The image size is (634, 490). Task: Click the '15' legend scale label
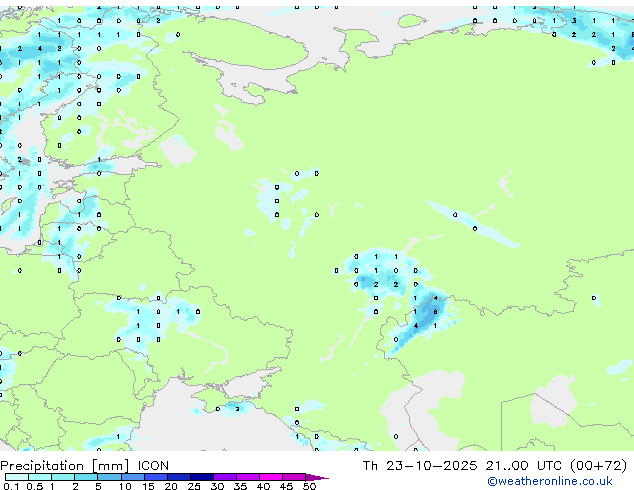pyautogui.click(x=148, y=486)
